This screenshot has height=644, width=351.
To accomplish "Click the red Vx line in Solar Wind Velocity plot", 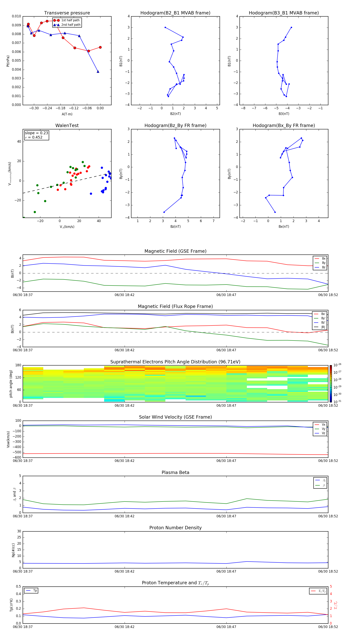I will (x=175, y=454).
